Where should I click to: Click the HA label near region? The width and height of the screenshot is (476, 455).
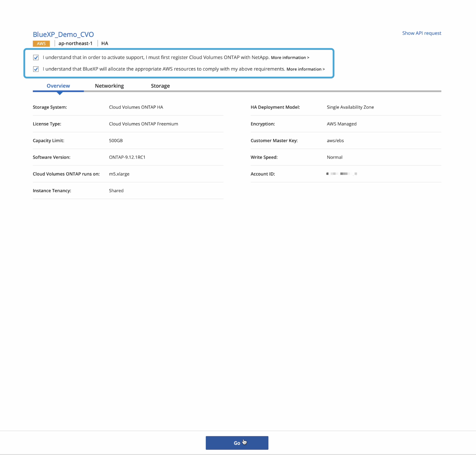[105, 43]
